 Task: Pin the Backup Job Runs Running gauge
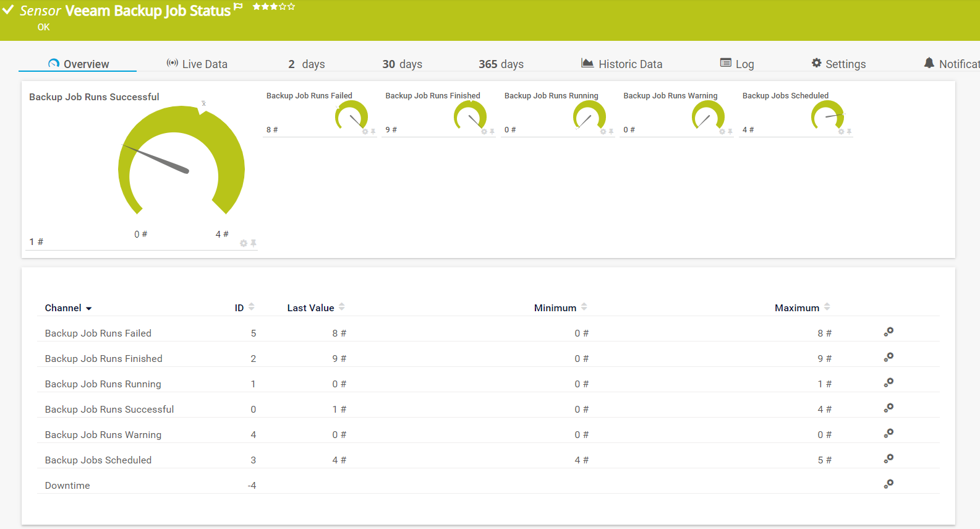coord(611,132)
